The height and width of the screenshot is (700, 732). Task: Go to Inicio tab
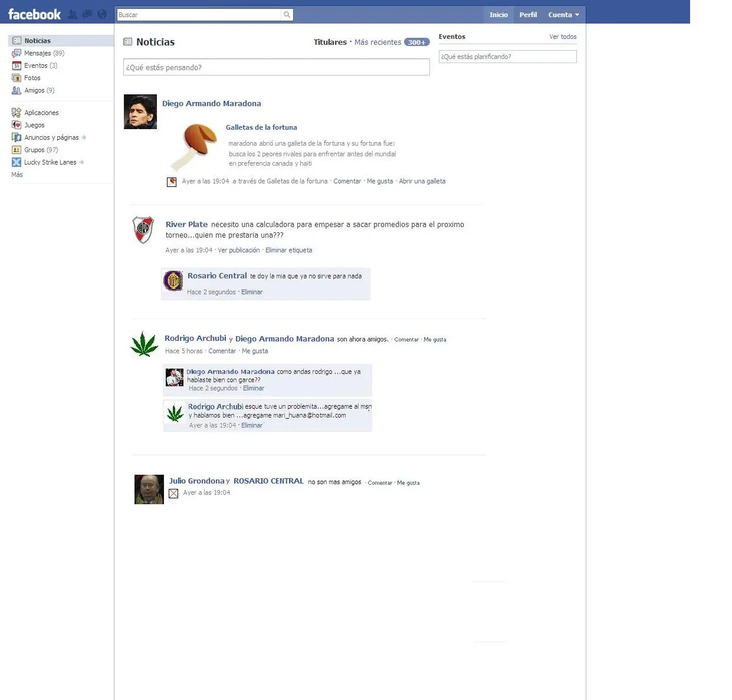click(x=498, y=15)
